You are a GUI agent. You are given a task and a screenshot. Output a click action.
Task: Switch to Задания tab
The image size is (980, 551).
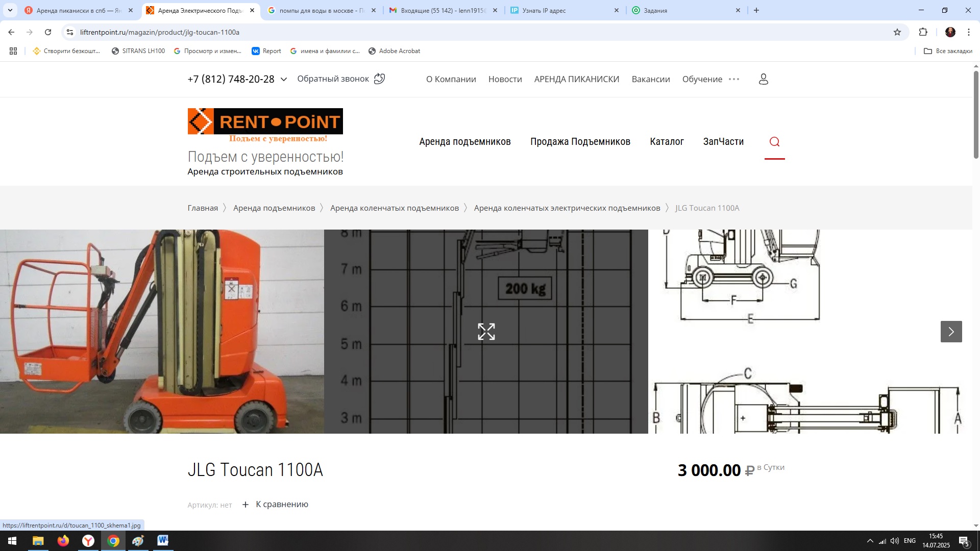click(x=685, y=10)
